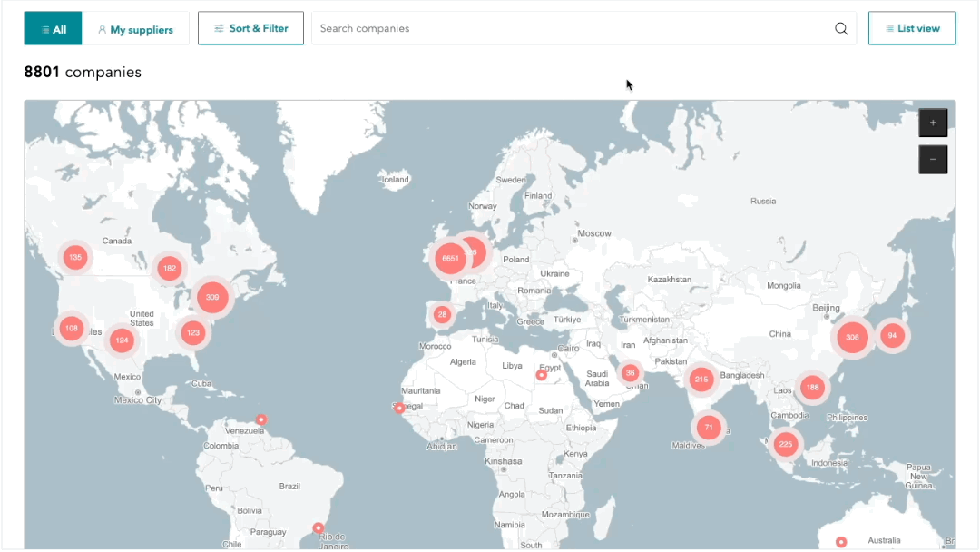The image size is (980, 552).
Task: Click the Iceland map label
Action: click(x=396, y=180)
